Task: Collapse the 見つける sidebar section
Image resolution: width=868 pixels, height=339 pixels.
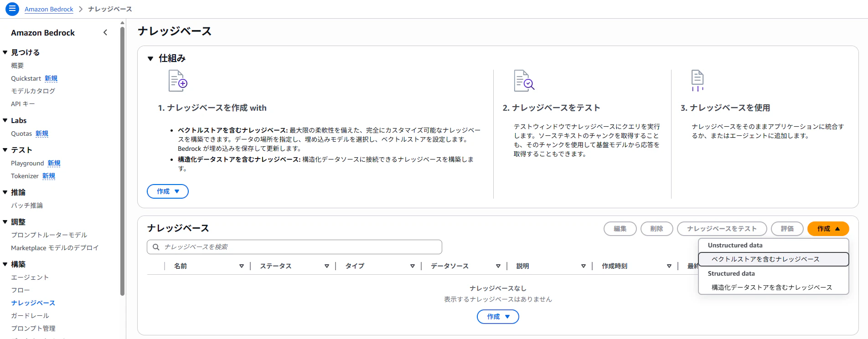Action: click(x=5, y=52)
